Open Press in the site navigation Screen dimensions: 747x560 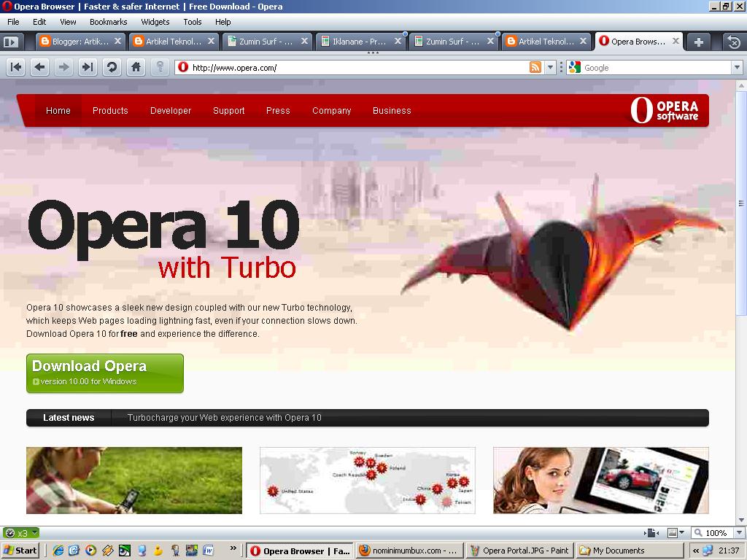pos(278,111)
